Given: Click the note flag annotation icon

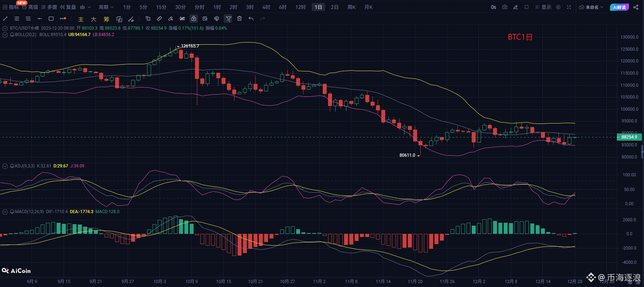Looking at the screenshot, I should click(x=148, y=19).
